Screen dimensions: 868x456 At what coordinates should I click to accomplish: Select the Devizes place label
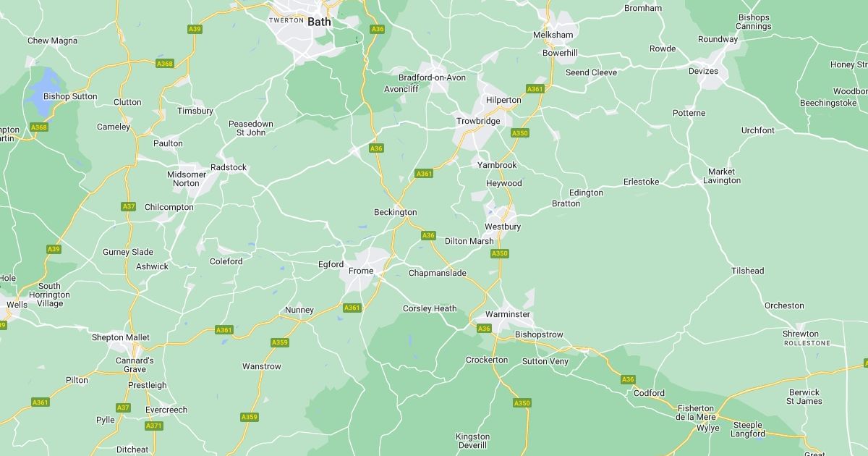pos(703,71)
